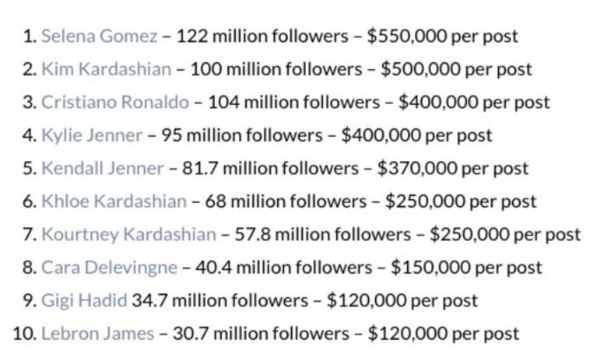
Task: Open the Selena Gomez link
Action: [99, 36]
